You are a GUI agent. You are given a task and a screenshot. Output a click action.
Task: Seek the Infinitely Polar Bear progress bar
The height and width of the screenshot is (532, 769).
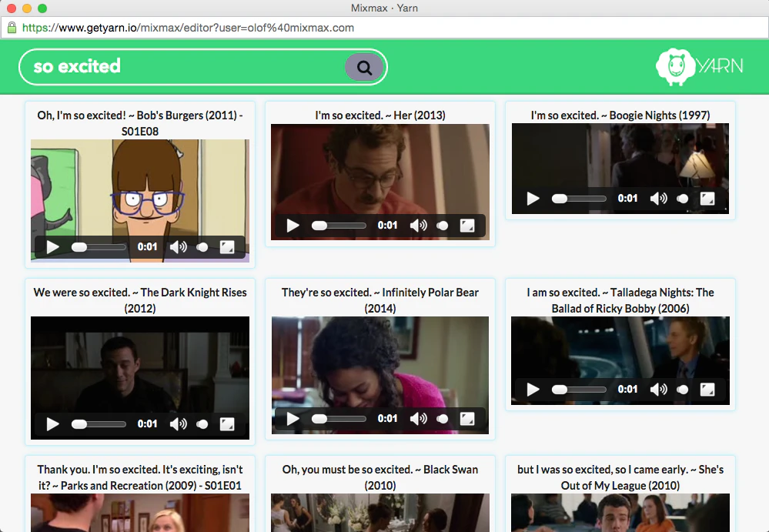[339, 419]
